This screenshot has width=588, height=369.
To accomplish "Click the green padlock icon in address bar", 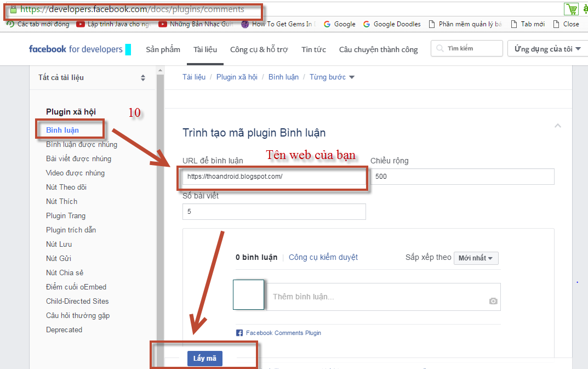I will pyautogui.click(x=14, y=9).
